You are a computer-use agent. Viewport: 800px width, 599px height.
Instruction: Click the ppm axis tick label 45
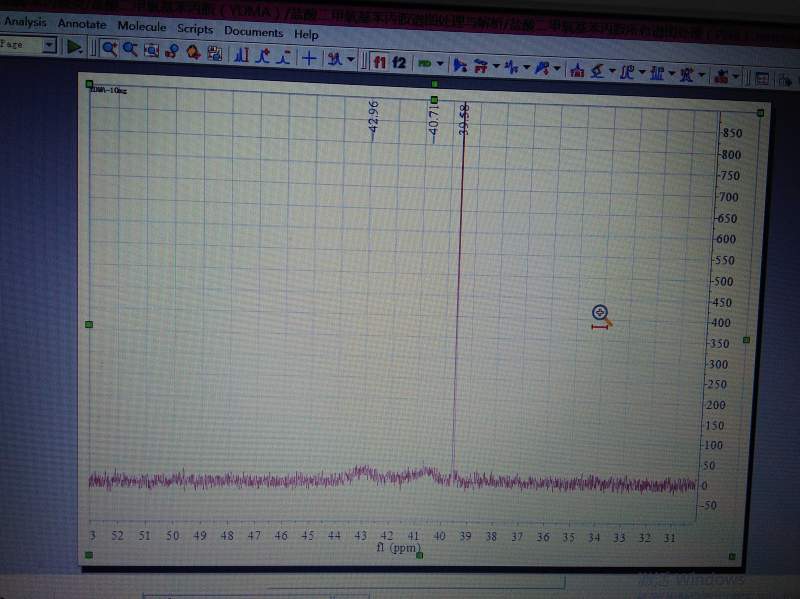coord(307,535)
